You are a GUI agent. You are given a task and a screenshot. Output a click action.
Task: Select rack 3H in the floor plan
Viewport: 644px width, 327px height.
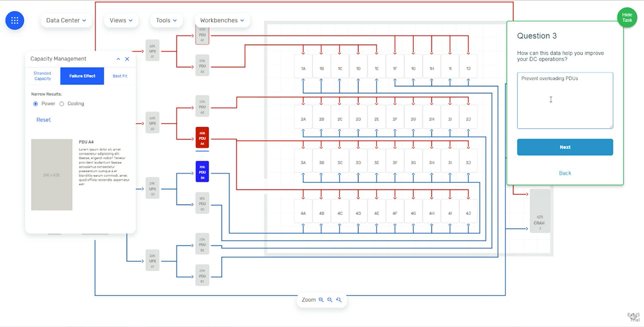pyautogui.click(x=431, y=161)
